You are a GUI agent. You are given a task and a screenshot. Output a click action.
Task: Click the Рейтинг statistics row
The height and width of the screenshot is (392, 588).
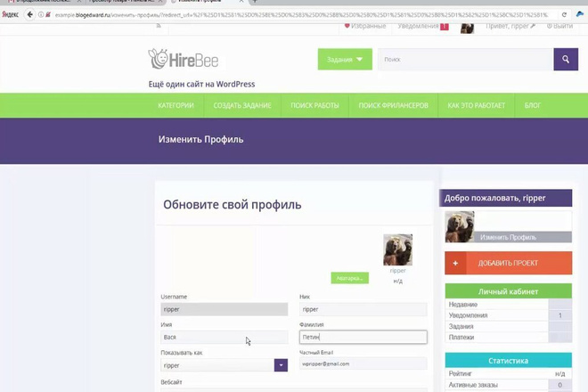(x=508, y=373)
